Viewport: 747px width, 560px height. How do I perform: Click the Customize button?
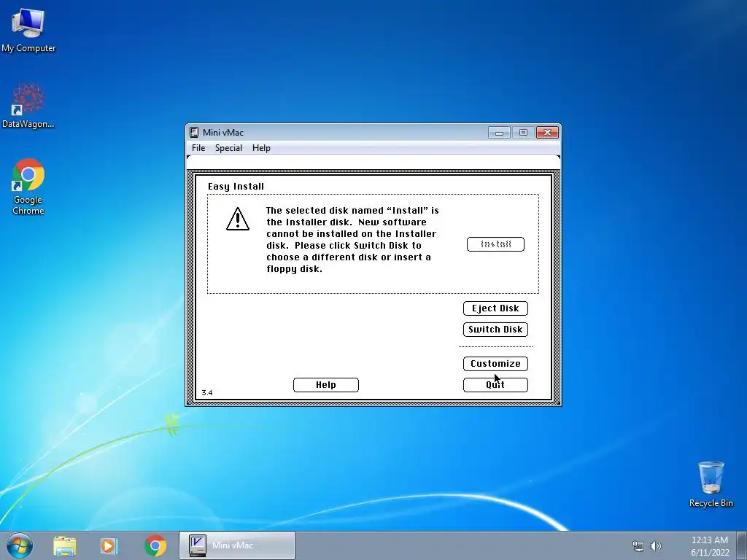tap(495, 363)
